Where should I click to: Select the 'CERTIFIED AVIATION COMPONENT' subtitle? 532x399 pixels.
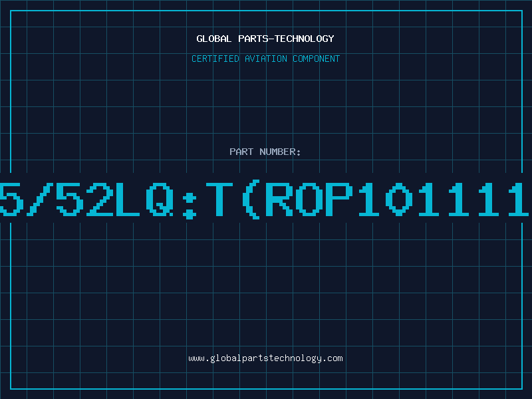[265, 59]
